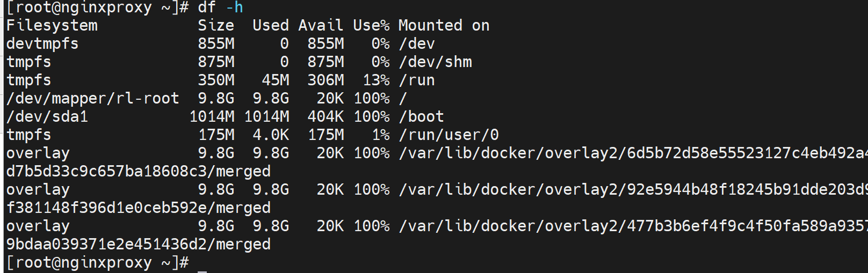Click the 404K available value
Image resolution: width=868 pixels, height=273 pixels.
[x=325, y=117]
